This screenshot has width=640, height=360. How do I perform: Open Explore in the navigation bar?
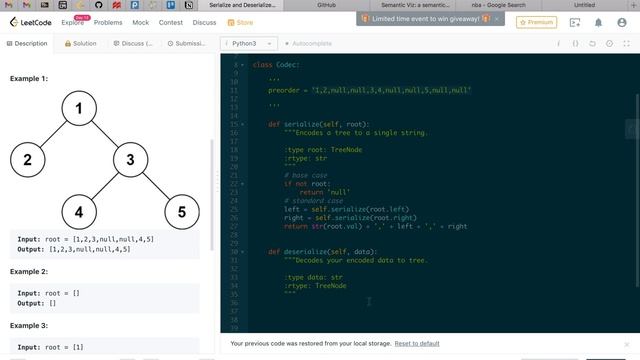[x=73, y=22]
